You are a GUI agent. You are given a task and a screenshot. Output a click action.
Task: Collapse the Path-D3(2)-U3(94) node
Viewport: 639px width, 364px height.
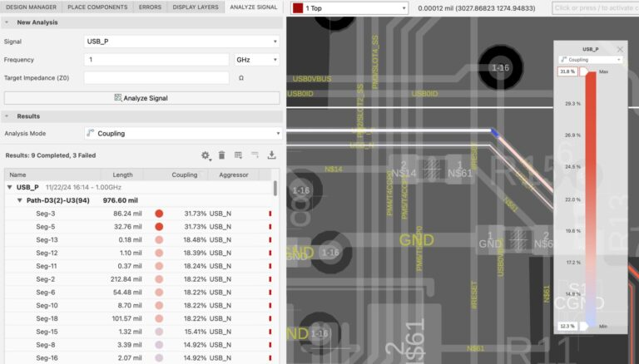pos(19,200)
